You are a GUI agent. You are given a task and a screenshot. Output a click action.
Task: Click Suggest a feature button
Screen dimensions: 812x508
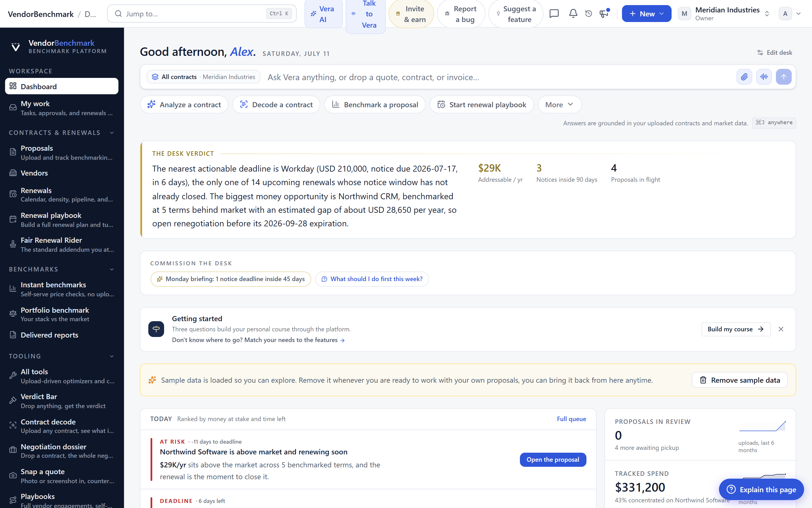tap(516, 14)
